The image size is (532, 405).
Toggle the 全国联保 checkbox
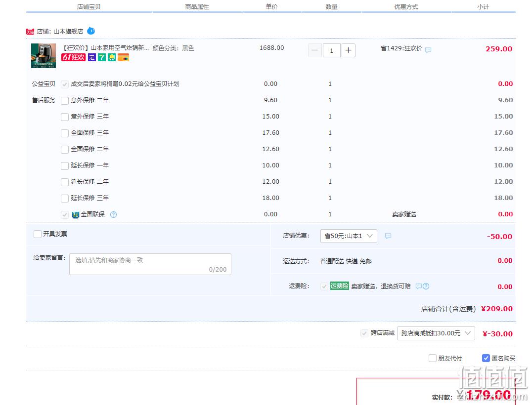pyautogui.click(x=64, y=214)
